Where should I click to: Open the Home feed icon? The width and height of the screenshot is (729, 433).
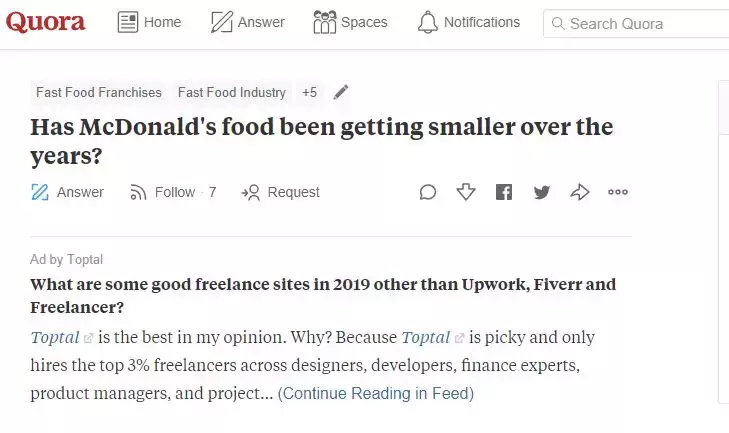(x=127, y=22)
